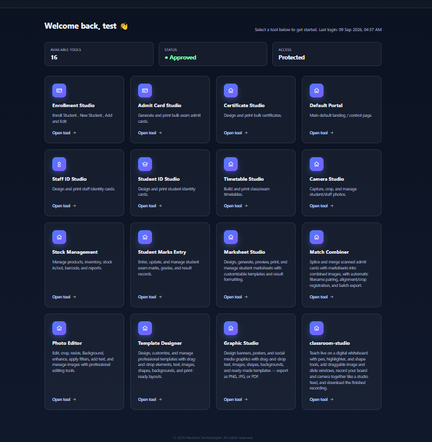Click the classroom-studio icon

coord(317,328)
